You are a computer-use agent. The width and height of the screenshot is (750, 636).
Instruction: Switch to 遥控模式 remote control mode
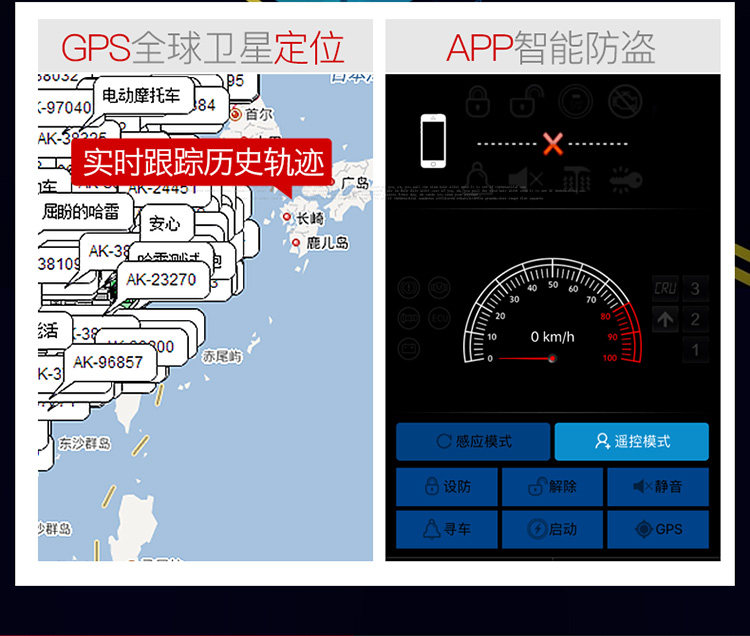[631, 441]
